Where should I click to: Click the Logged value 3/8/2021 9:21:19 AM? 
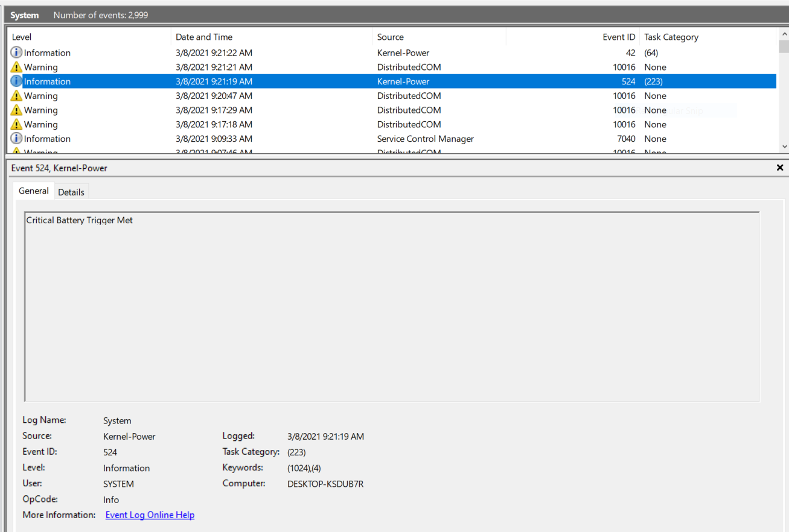pyautogui.click(x=326, y=437)
